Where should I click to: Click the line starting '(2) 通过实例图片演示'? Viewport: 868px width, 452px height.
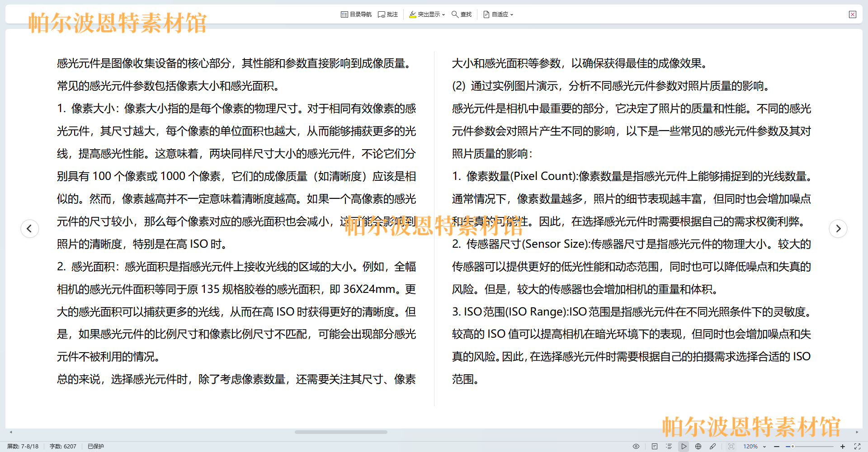[611, 86]
